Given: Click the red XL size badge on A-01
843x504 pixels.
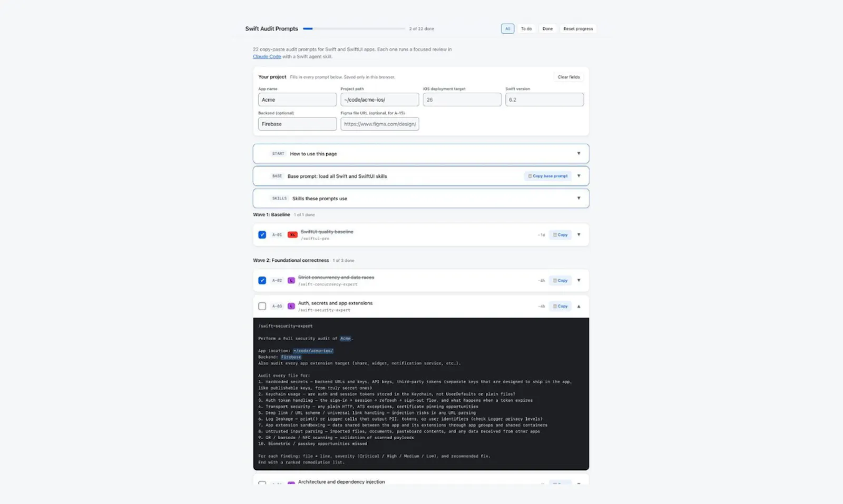Looking at the screenshot, I should point(292,235).
